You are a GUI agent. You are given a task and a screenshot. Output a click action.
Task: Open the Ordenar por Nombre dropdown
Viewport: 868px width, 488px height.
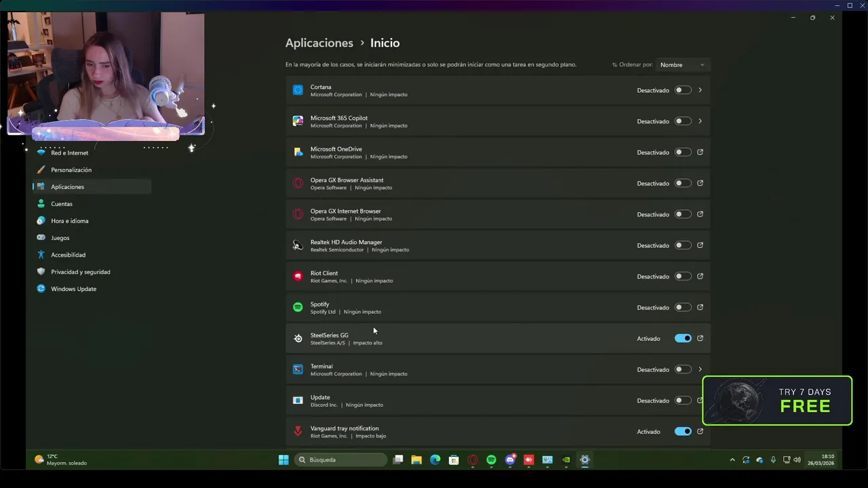(x=682, y=65)
